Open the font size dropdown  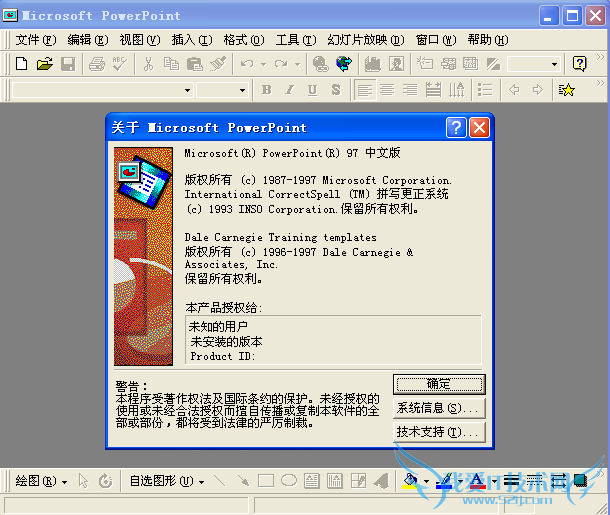tap(242, 90)
